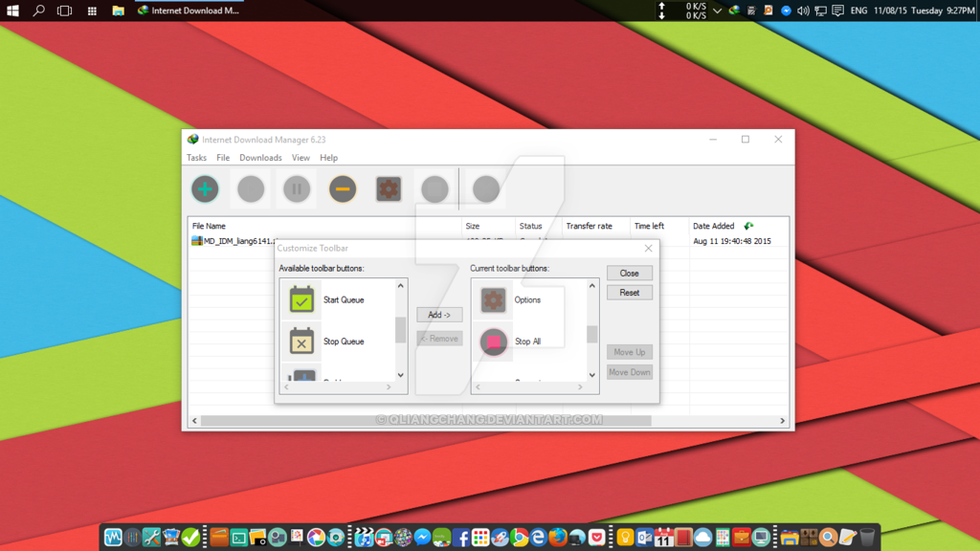
Task: Click the main window horizontal scrollbar thumb
Action: coord(426,421)
